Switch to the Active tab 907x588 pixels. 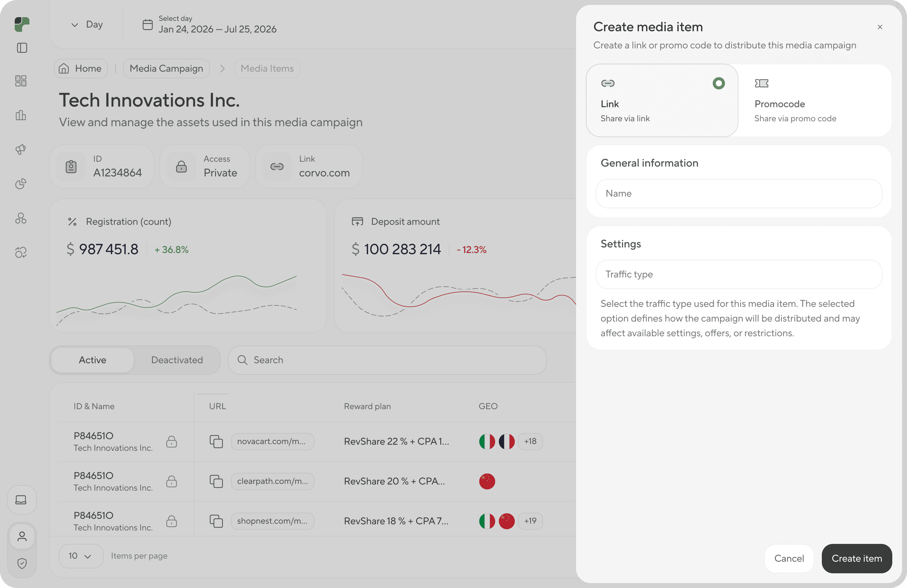click(93, 360)
